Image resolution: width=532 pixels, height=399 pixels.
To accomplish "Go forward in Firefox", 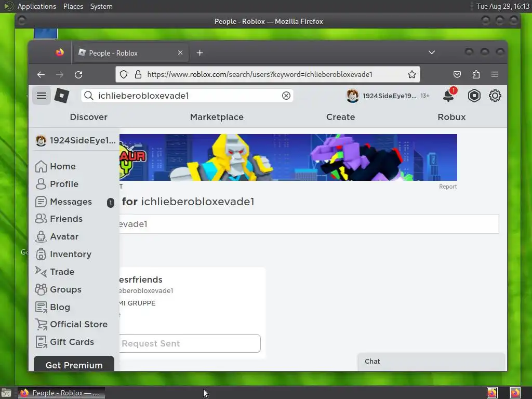I will (x=60, y=75).
